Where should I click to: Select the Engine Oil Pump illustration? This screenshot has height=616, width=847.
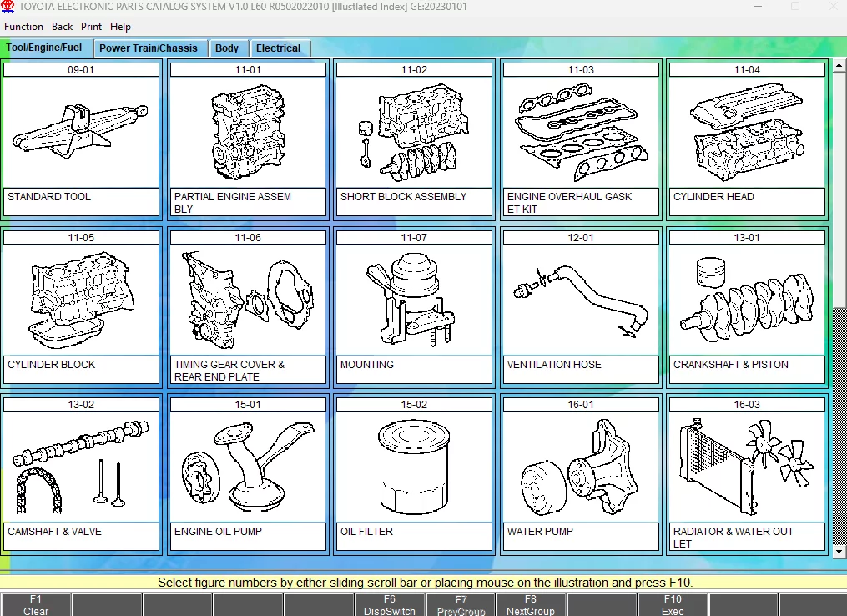(x=247, y=467)
